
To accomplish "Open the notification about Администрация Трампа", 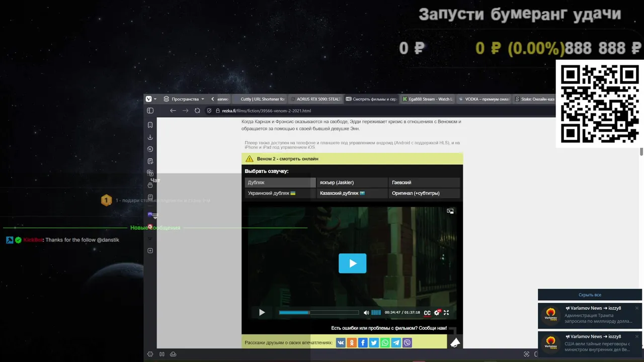I will 590,315.
